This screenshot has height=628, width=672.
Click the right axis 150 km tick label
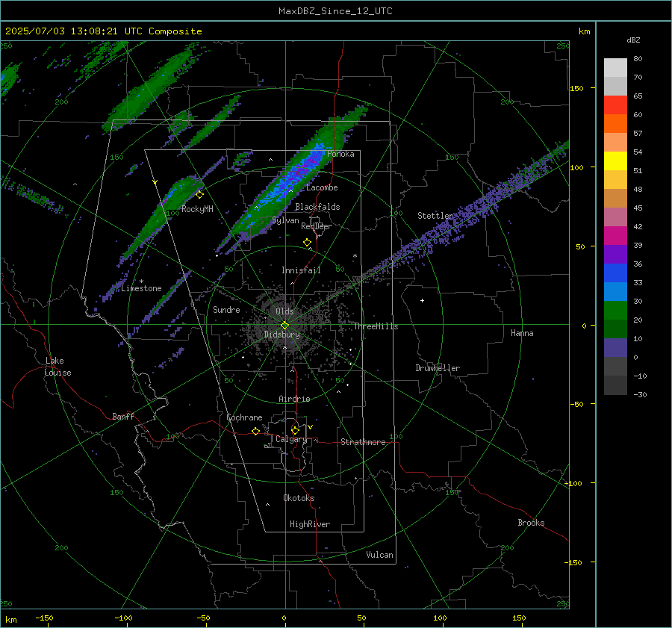tap(577, 88)
